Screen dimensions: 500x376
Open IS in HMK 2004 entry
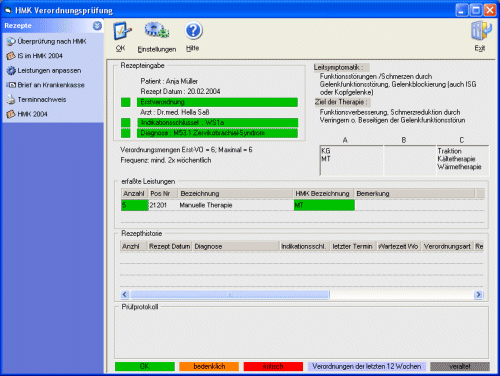pyautogui.click(x=40, y=56)
